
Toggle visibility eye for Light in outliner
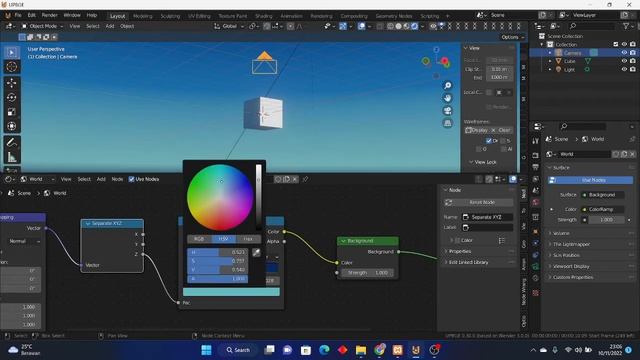(x=624, y=69)
